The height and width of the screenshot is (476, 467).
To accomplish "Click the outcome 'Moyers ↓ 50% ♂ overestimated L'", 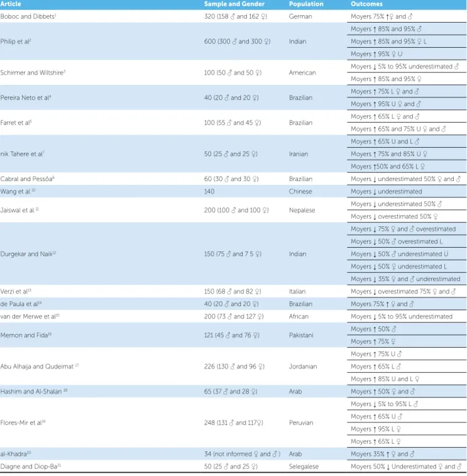I will click(397, 241).
